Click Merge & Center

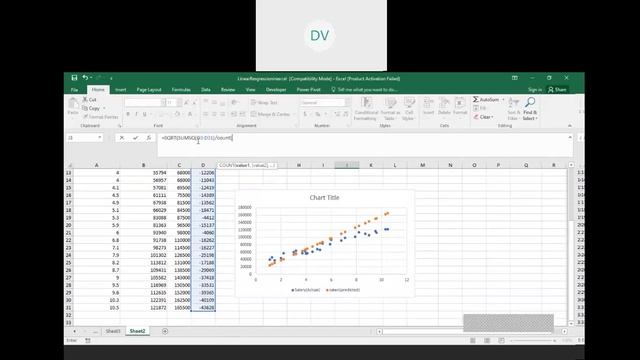270,114
